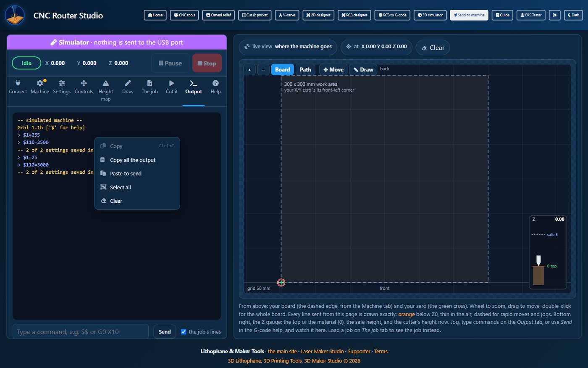This screenshot has height=368, width=588.
Task: Click the Idle status indicator
Action: point(26,63)
